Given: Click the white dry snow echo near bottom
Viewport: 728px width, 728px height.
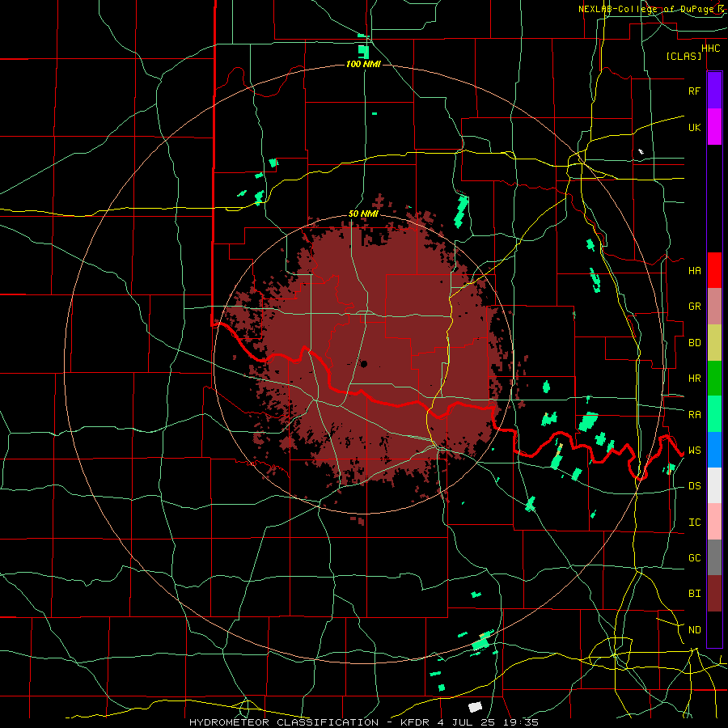Looking at the screenshot, I should pyautogui.click(x=475, y=707).
